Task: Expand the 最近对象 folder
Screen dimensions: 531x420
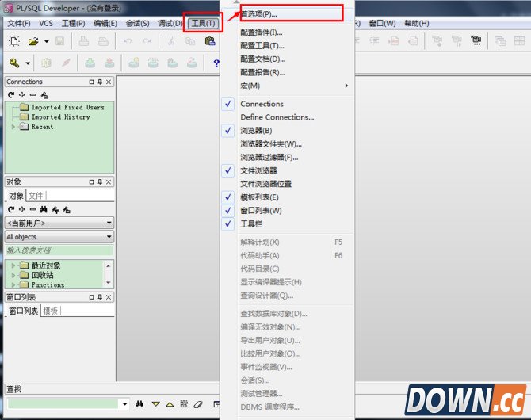Action: 13,265
